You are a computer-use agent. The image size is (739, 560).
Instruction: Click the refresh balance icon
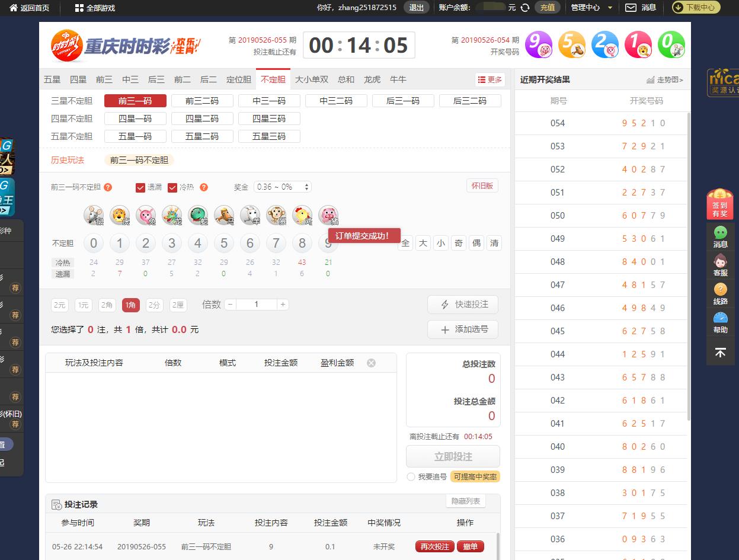[525, 8]
